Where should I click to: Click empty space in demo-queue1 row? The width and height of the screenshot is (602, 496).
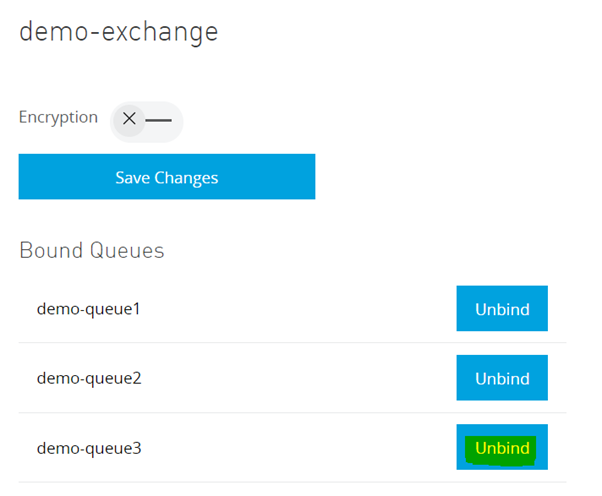pyautogui.click(x=300, y=309)
